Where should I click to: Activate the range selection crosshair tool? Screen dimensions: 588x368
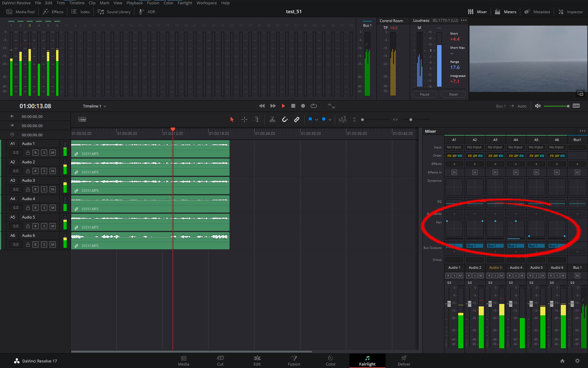coord(244,120)
